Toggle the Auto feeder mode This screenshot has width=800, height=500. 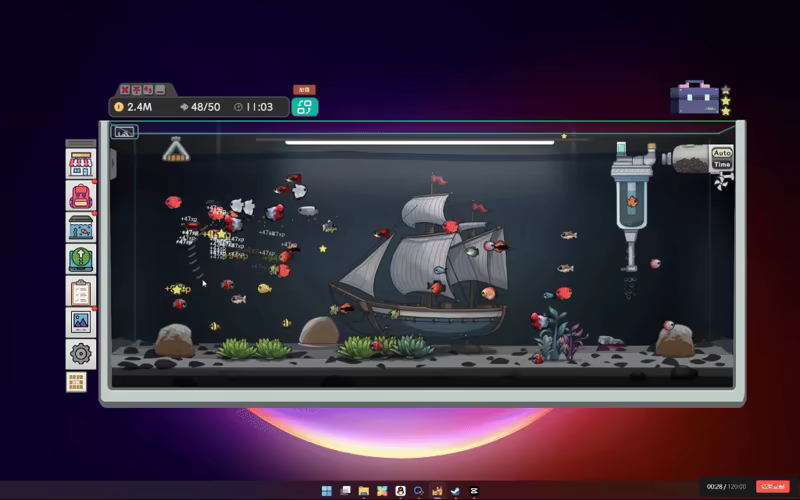pos(721,154)
